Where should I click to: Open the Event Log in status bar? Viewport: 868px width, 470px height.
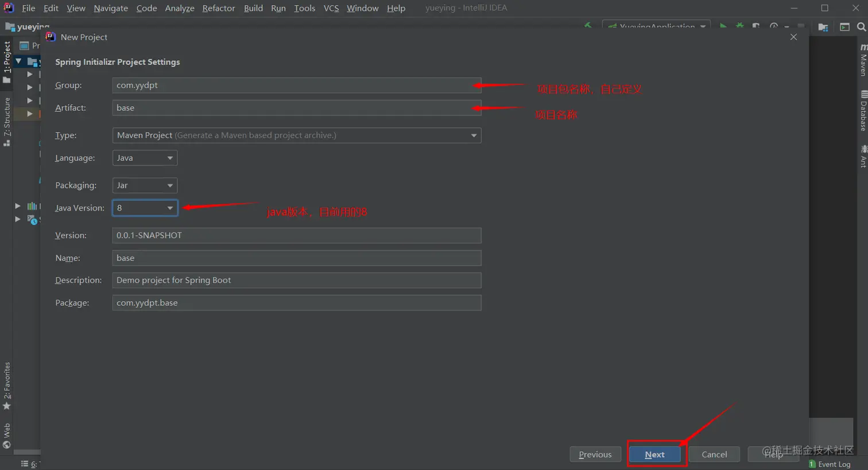pyautogui.click(x=830, y=464)
